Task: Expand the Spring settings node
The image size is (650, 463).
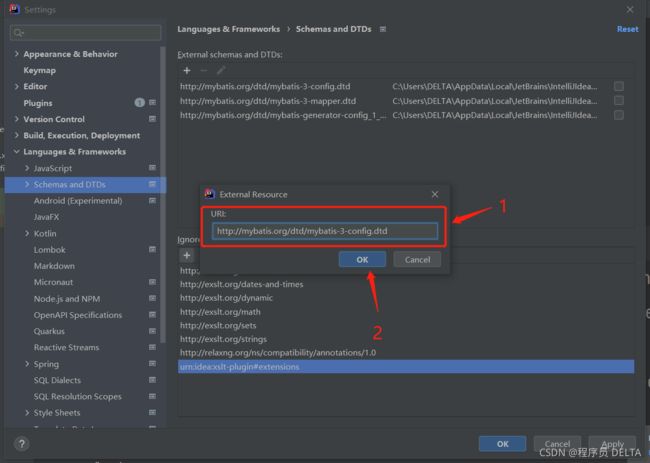Action: tap(27, 364)
